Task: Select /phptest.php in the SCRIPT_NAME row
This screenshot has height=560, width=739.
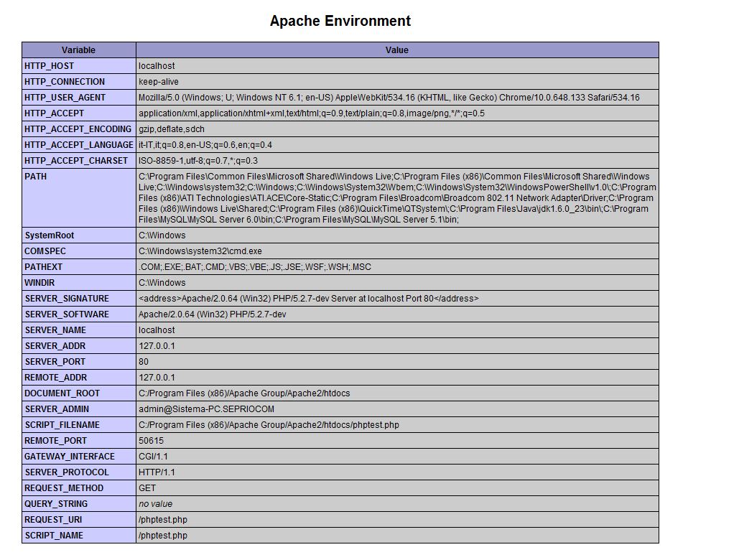Action: point(162,536)
